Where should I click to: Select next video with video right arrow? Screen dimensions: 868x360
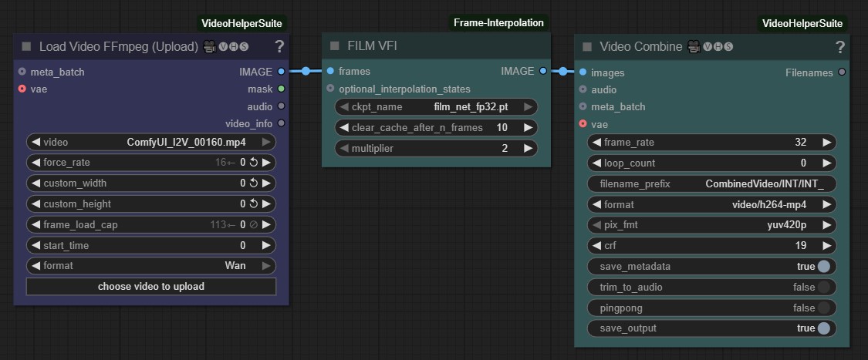click(266, 142)
